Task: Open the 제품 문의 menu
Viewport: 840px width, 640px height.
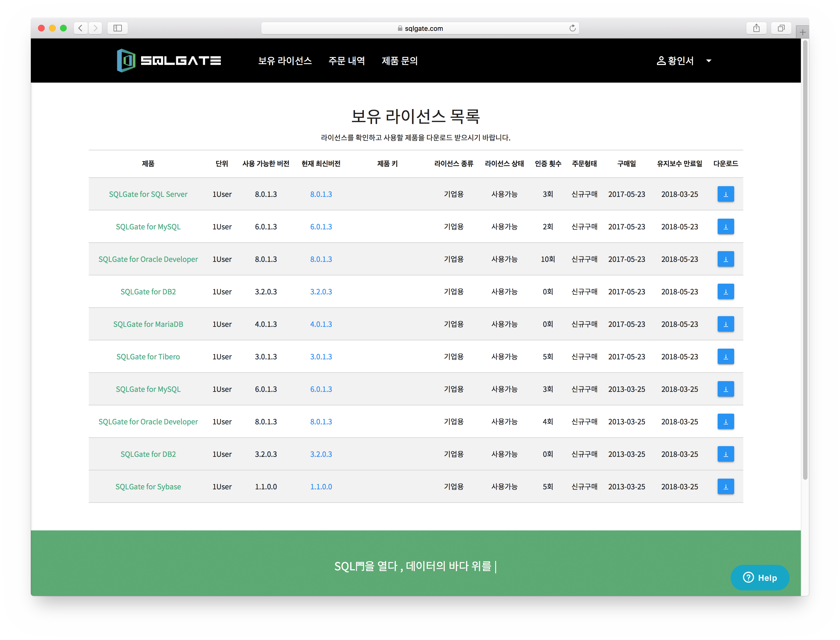Action: tap(399, 61)
